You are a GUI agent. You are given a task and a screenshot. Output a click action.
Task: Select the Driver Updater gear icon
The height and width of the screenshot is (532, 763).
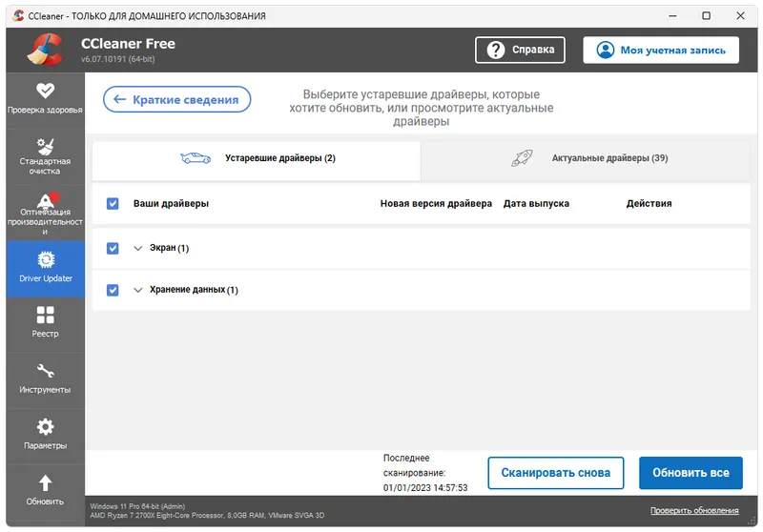pos(45,259)
